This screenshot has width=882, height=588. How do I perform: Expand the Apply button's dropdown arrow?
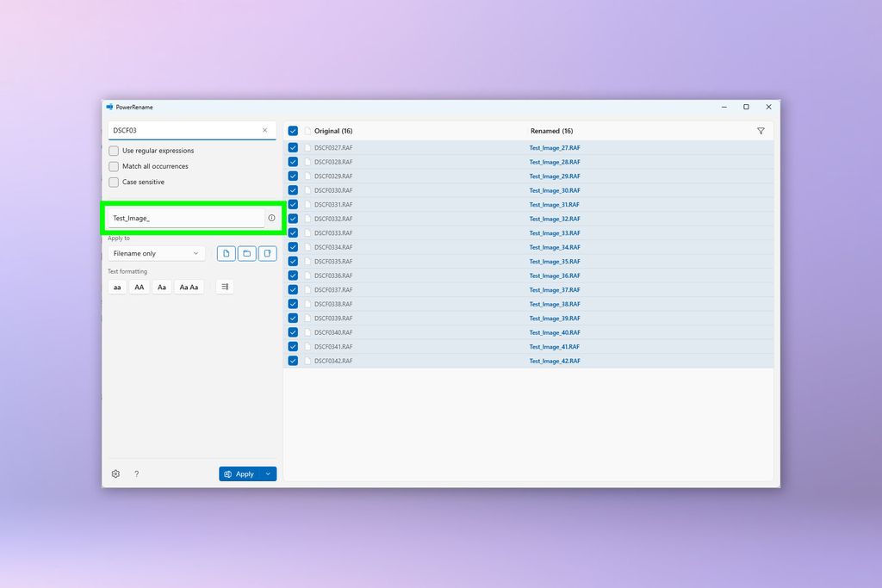(267, 473)
